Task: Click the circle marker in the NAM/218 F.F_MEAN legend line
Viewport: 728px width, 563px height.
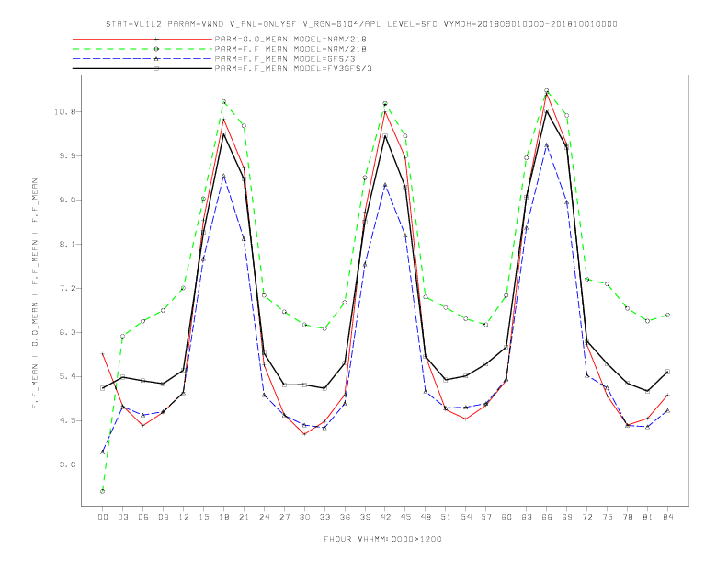Action: (156, 49)
